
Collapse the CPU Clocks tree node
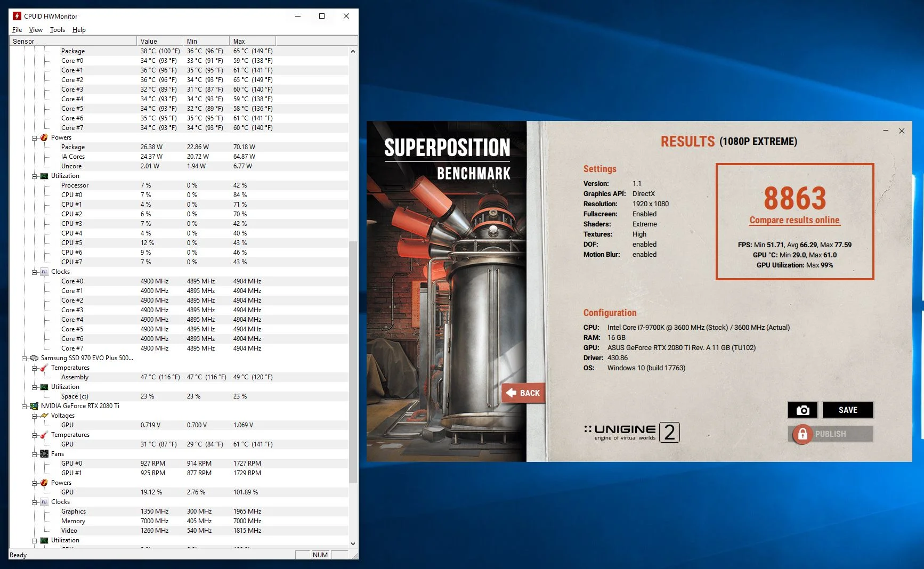[34, 272]
